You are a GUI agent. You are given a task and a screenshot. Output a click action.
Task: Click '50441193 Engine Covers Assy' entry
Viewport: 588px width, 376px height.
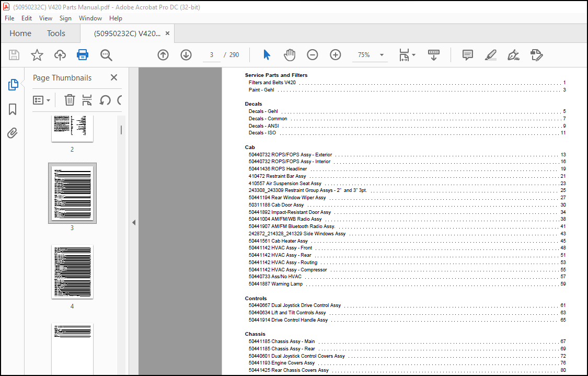[282, 363]
